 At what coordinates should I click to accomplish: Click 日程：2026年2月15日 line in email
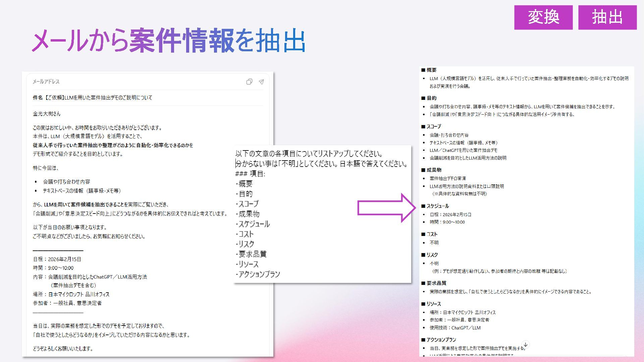(57, 259)
